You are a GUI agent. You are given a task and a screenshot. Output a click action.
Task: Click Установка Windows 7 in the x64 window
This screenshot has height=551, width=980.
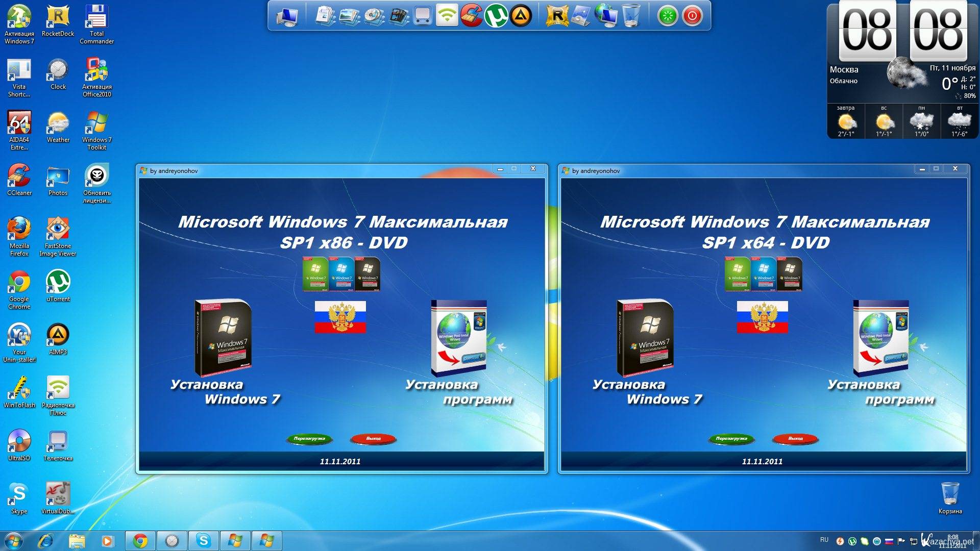647,352
